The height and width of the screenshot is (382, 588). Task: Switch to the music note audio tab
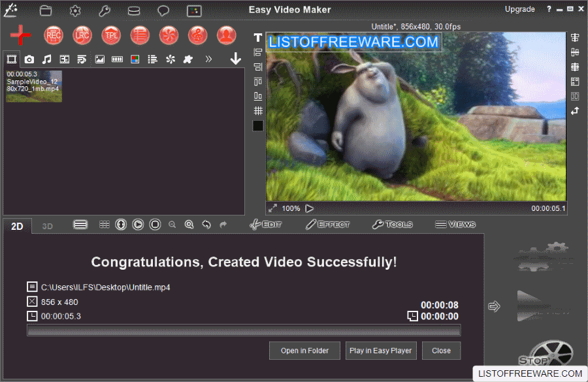46,59
